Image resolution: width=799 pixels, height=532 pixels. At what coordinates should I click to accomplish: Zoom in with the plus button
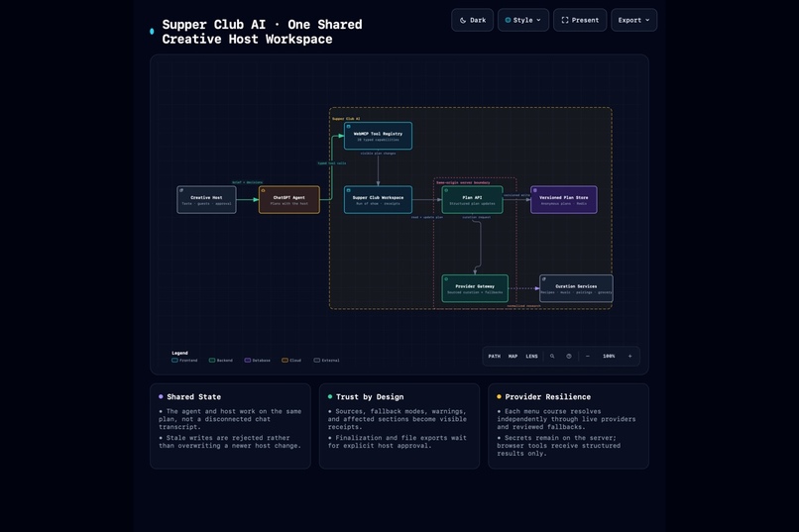click(x=629, y=357)
